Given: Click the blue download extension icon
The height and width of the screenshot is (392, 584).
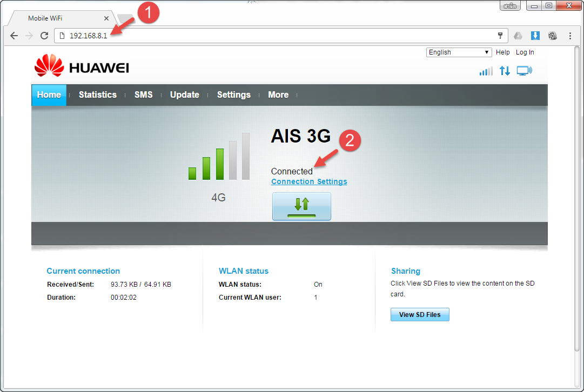Looking at the screenshot, I should [x=535, y=36].
